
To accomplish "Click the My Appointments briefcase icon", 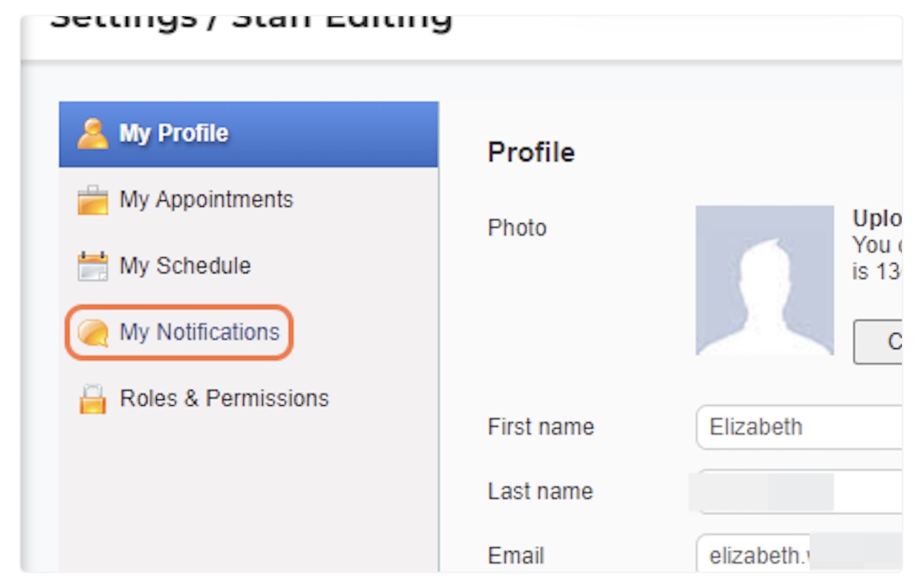I will pyautogui.click(x=92, y=200).
